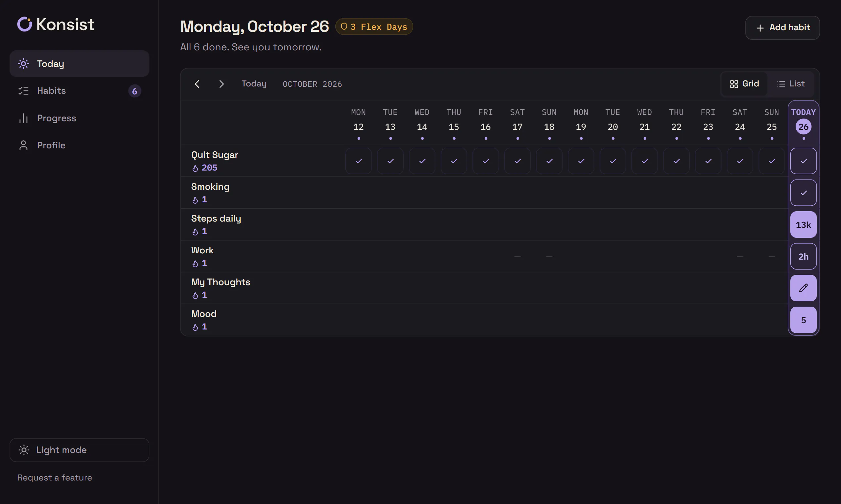
Task: Toggle Quit Sugar check for Tuesday 20
Action: [x=613, y=161]
